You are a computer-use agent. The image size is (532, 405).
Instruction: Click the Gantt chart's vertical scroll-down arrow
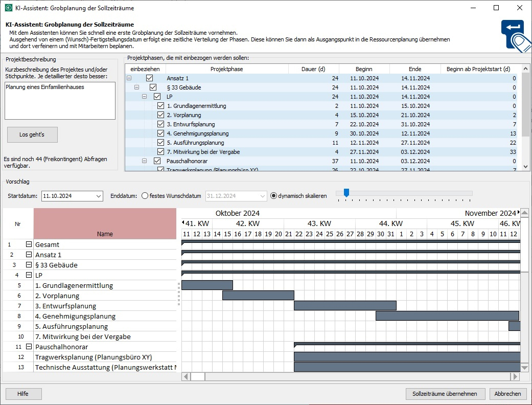pyautogui.click(x=525, y=367)
